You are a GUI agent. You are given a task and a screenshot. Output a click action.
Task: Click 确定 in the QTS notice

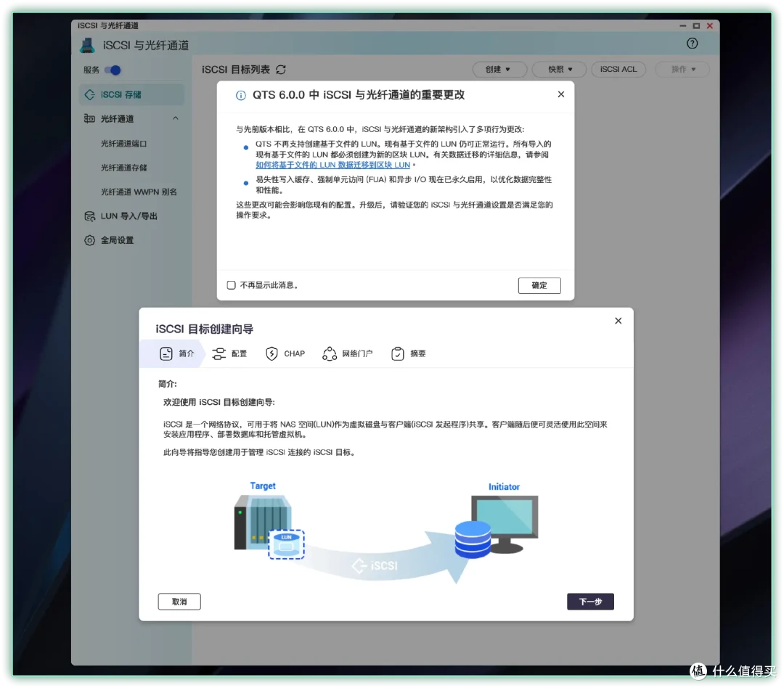539,285
